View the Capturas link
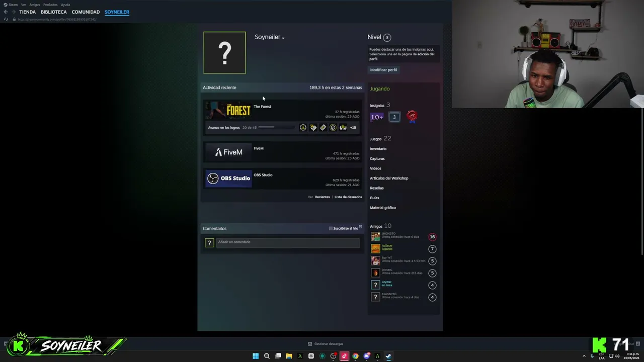The height and width of the screenshot is (362, 644). [377, 158]
